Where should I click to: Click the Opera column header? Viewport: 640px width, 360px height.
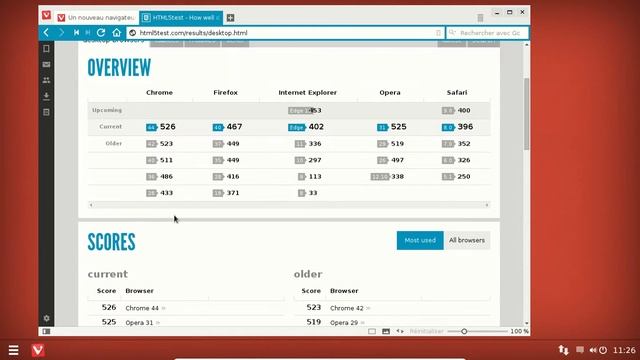(390, 92)
